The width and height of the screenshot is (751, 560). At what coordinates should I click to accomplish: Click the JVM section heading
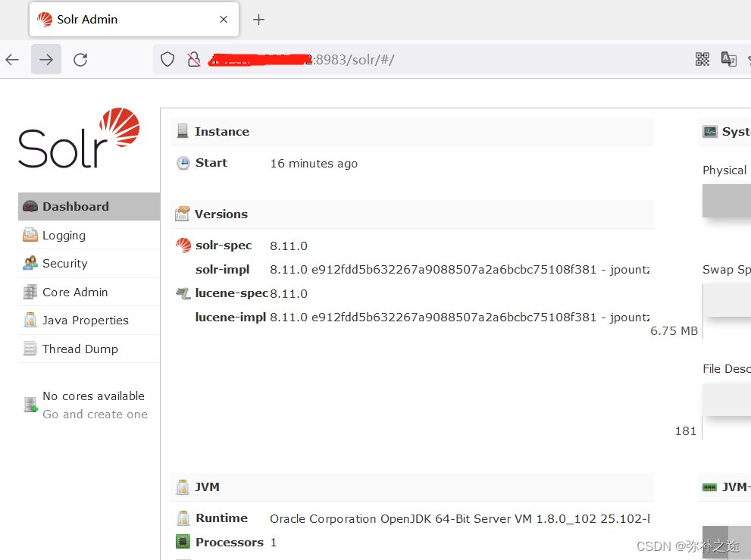207,486
